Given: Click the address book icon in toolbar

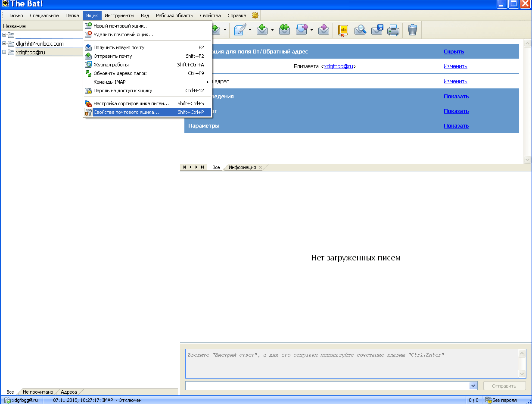Looking at the screenshot, I should 343,30.
